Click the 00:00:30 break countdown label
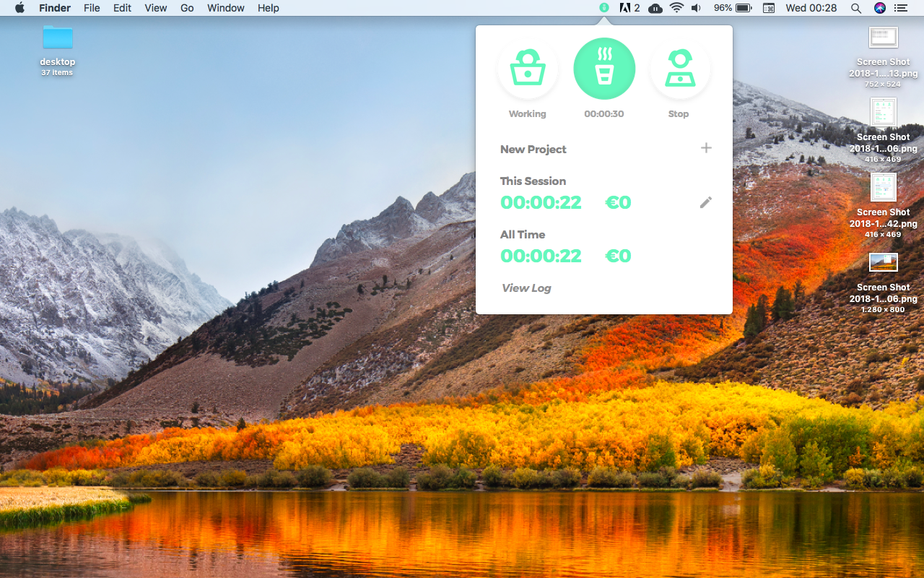The width and height of the screenshot is (924, 578). click(604, 114)
